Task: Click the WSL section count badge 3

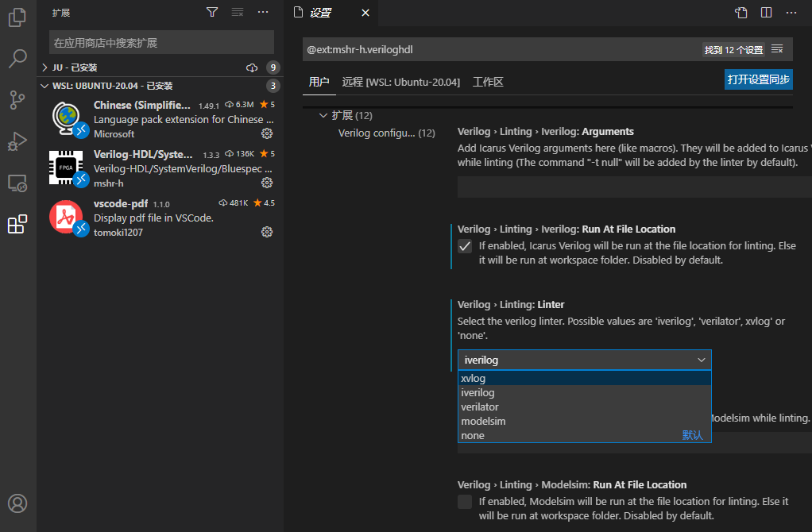Action: click(273, 86)
